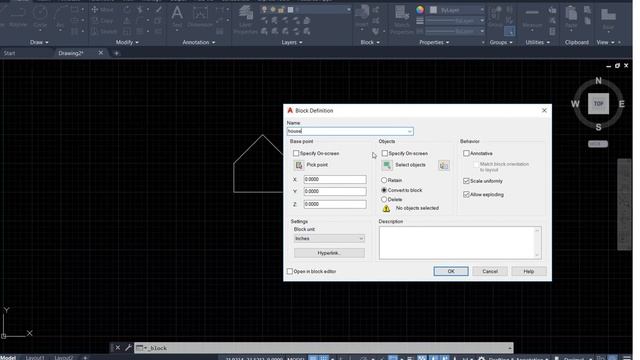
Task: Select the Copy tool in Modify panel
Action: (x=103, y=20)
